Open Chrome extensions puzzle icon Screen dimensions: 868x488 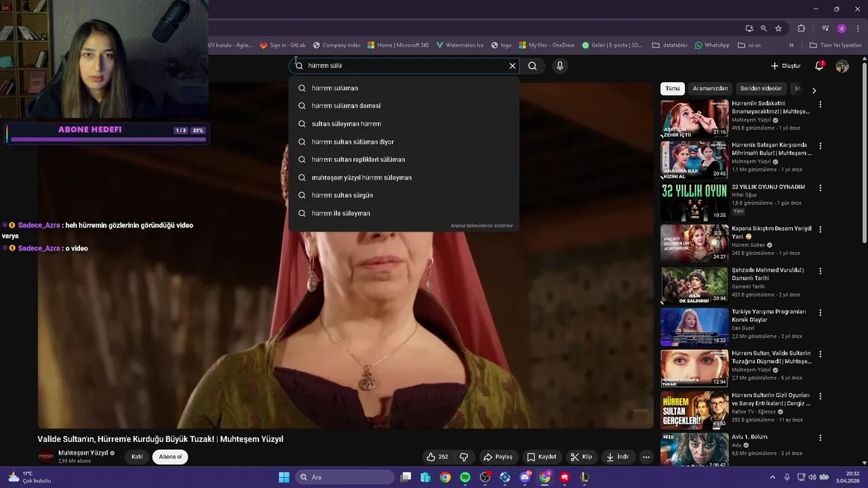802,28
